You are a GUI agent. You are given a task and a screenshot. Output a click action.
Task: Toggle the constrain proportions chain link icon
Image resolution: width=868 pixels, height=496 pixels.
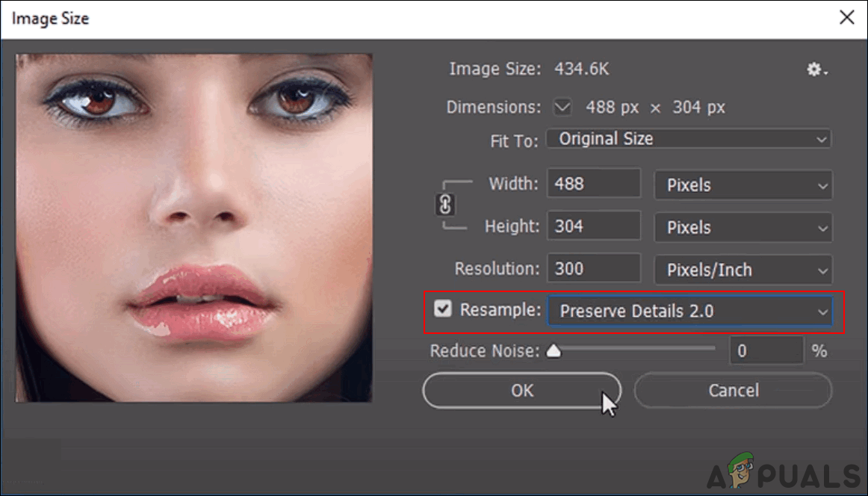click(x=445, y=205)
